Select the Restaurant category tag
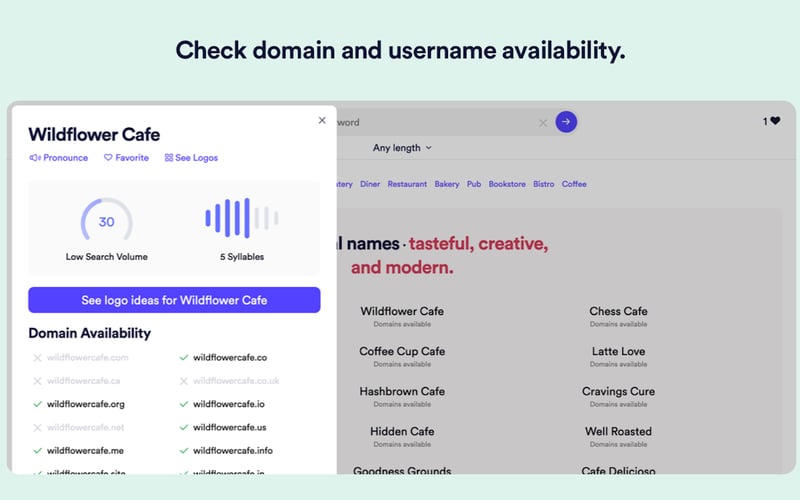 [x=407, y=184]
